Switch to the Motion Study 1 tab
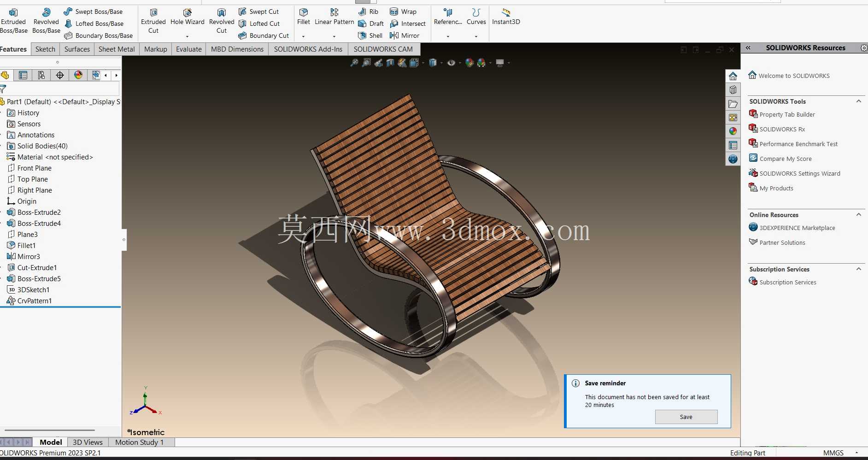 pos(139,442)
